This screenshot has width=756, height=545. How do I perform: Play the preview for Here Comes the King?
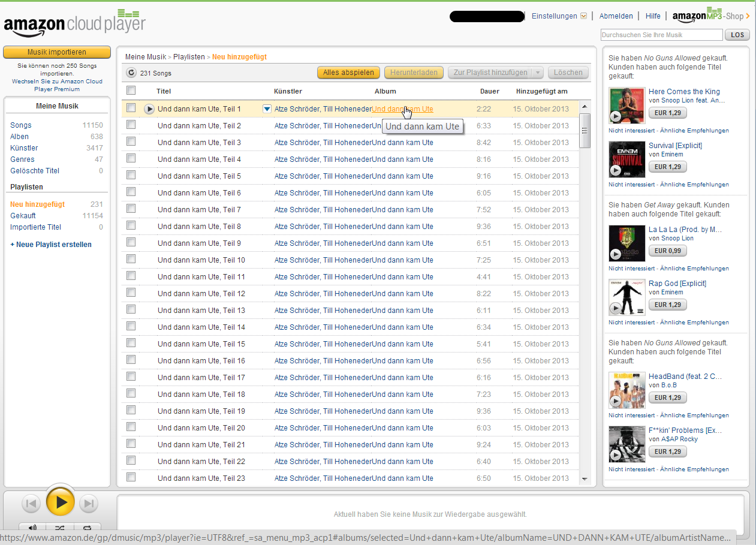[x=616, y=117]
